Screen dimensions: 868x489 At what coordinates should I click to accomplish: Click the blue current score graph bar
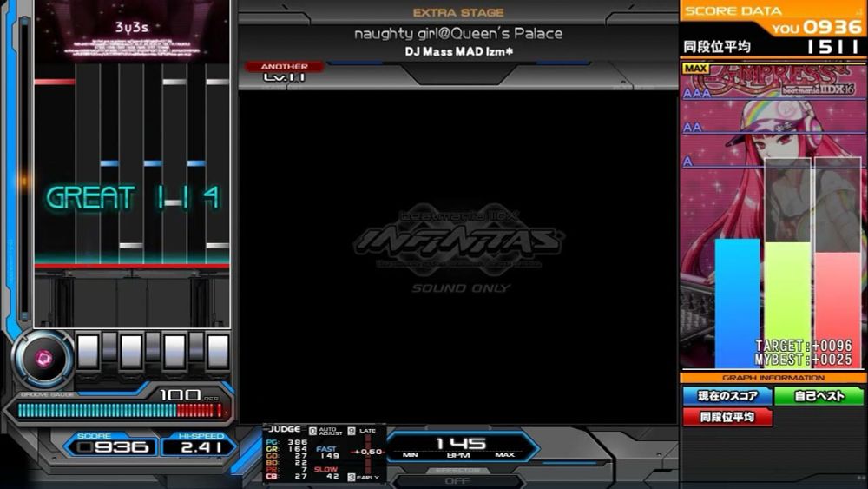point(737,303)
